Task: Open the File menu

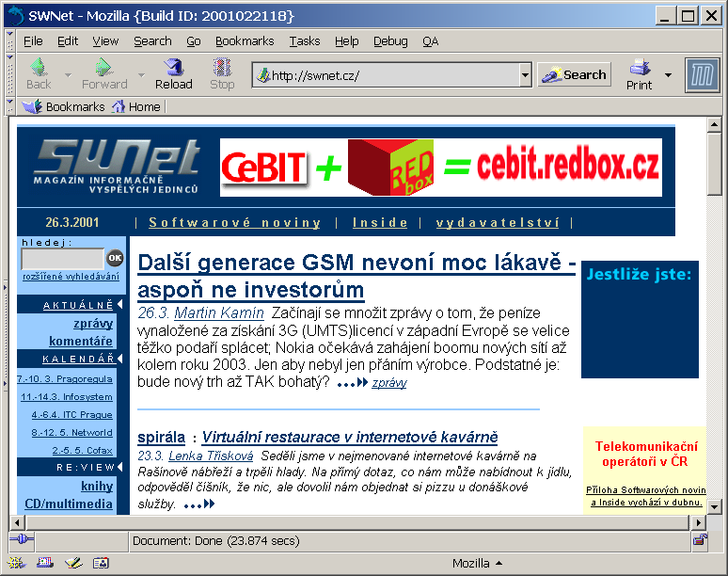Action: 33,41
